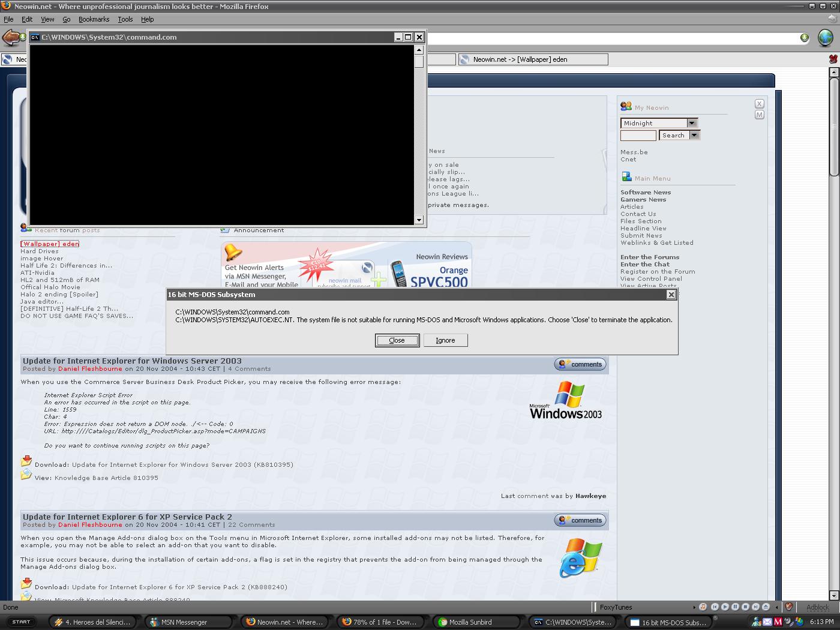
Task: Click the shield icon in Firefox status bar
Action: (x=789, y=607)
